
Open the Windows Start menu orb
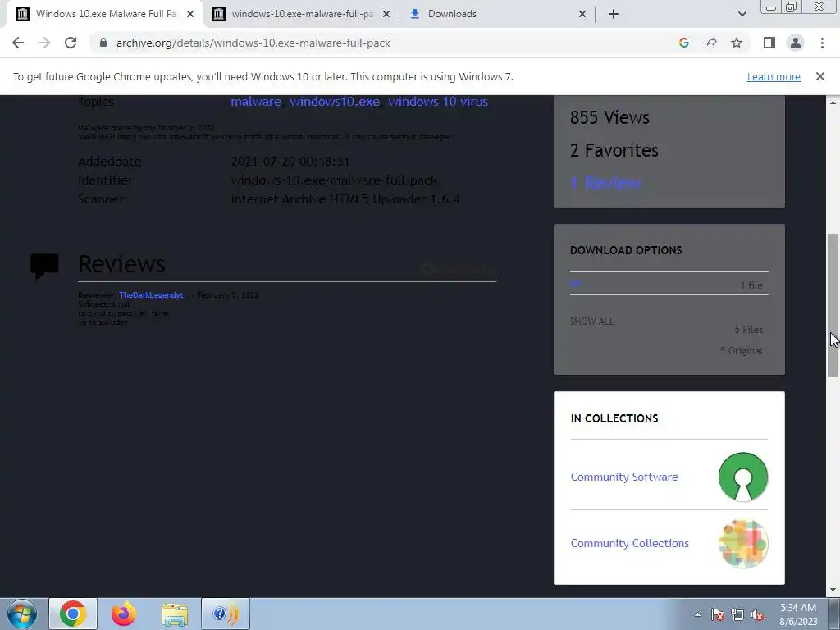point(22,614)
